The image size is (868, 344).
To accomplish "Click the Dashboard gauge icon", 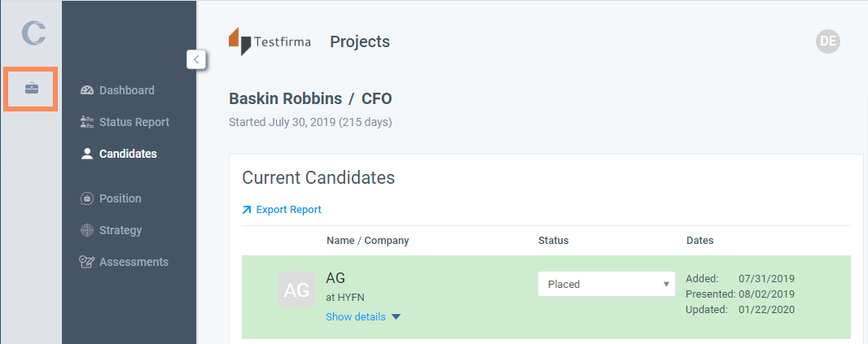I will (87, 90).
